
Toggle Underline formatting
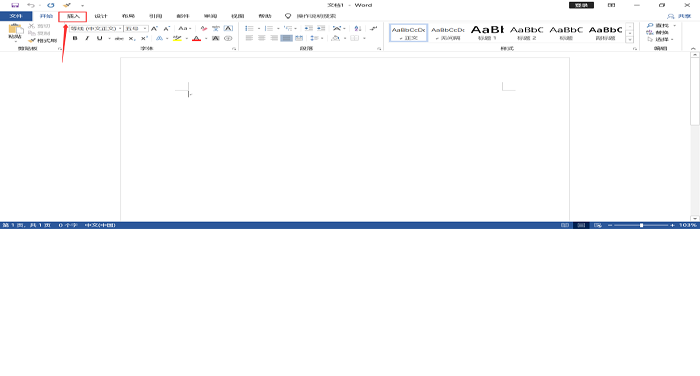pyautogui.click(x=100, y=38)
